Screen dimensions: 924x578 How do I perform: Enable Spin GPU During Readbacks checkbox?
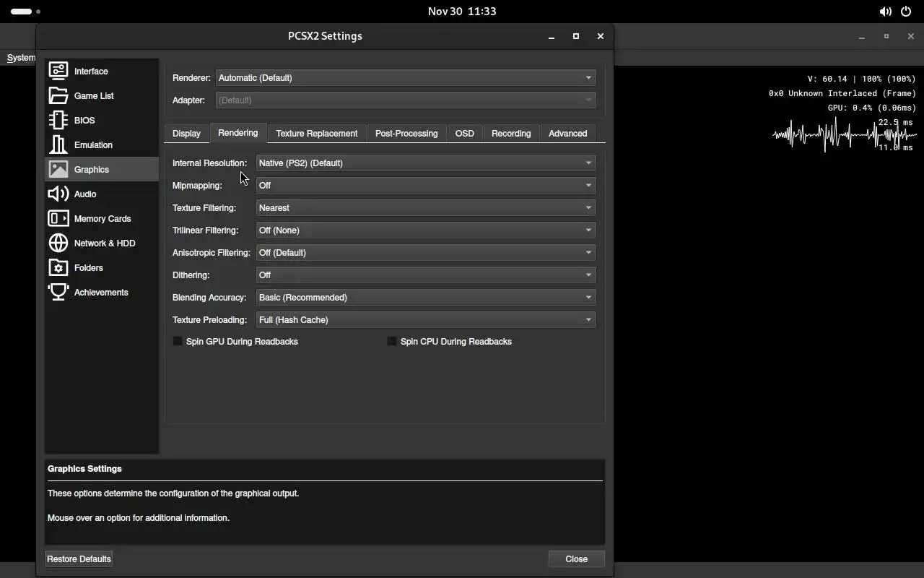pyautogui.click(x=178, y=341)
